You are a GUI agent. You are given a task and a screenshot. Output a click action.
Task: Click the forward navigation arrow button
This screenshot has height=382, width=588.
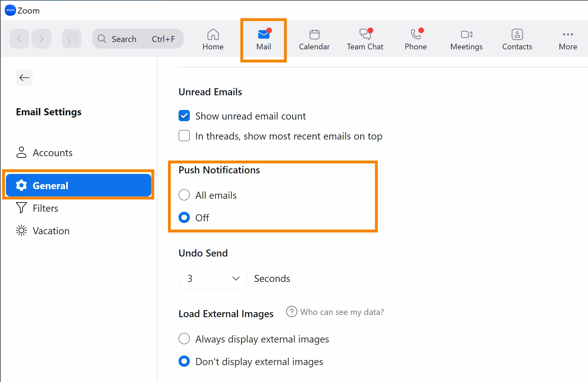pos(41,39)
